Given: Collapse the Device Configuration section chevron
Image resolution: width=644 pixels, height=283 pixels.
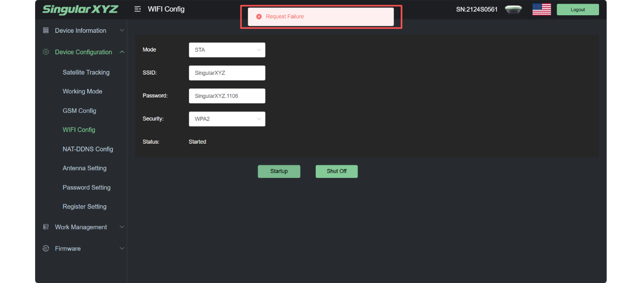Looking at the screenshot, I should click(x=122, y=52).
